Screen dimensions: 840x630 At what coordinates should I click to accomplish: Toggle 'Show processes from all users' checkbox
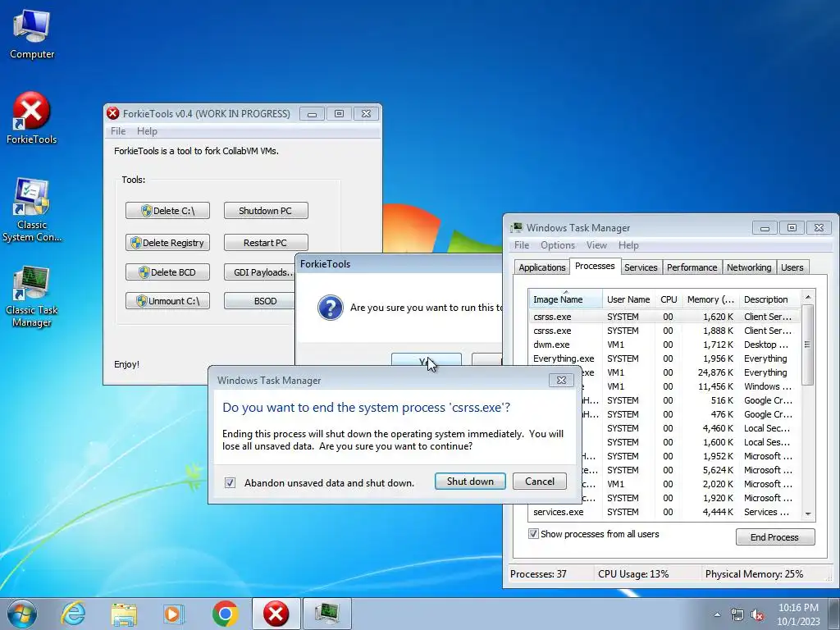click(x=533, y=533)
